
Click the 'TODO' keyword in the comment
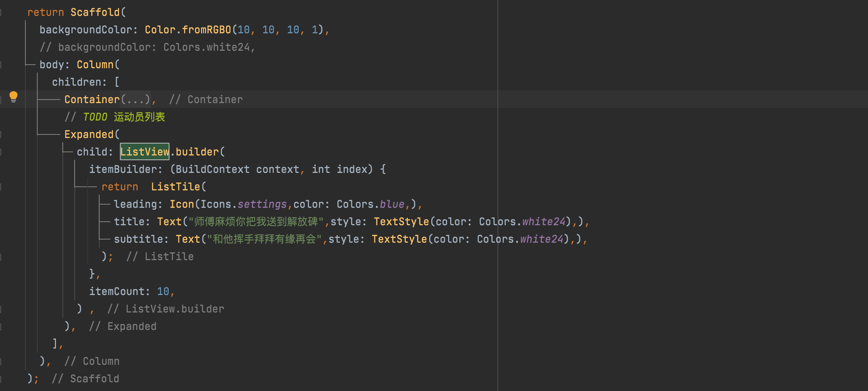tap(95, 117)
